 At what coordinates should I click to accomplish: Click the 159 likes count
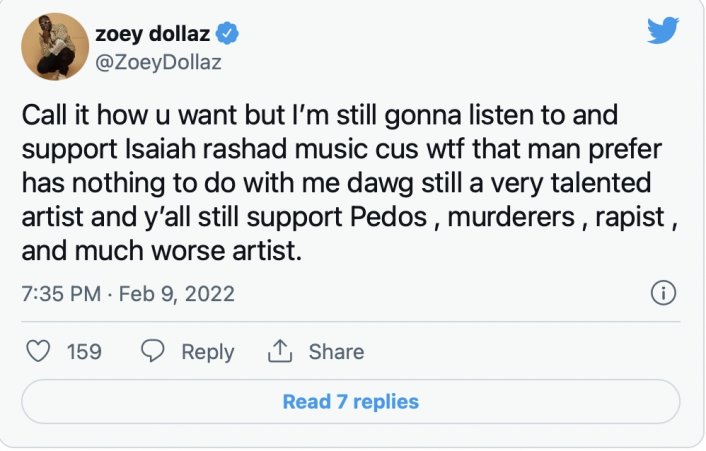pos(84,352)
